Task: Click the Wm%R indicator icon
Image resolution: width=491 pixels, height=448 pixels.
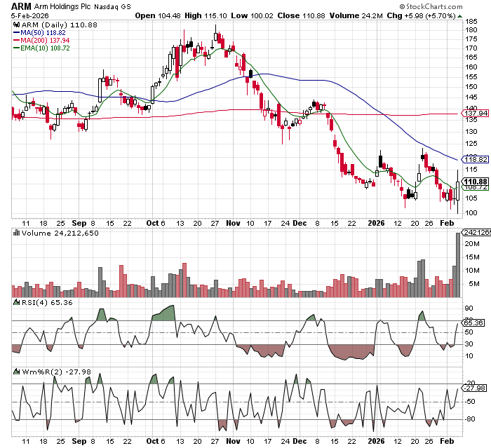Action: [16, 372]
